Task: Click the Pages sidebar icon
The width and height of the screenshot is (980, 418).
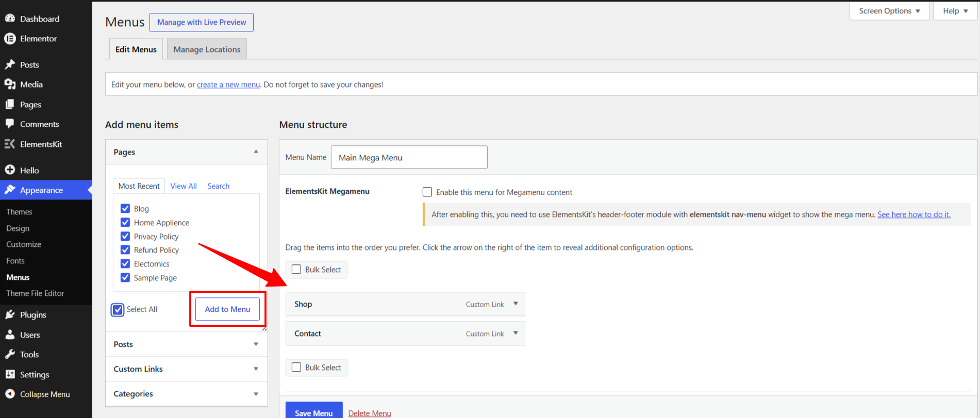Action: click(x=10, y=104)
